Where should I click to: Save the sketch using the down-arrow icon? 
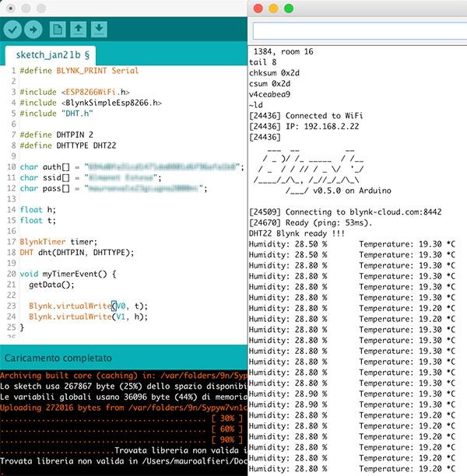[x=99, y=30]
